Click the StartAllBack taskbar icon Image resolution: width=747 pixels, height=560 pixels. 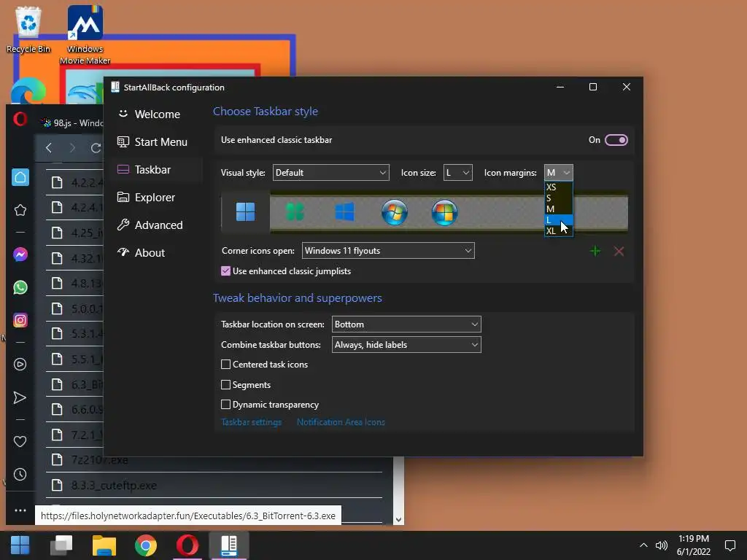click(229, 545)
